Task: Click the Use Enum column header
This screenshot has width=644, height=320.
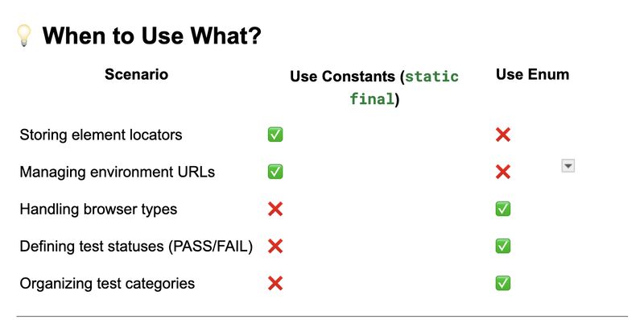Action: 532,74
